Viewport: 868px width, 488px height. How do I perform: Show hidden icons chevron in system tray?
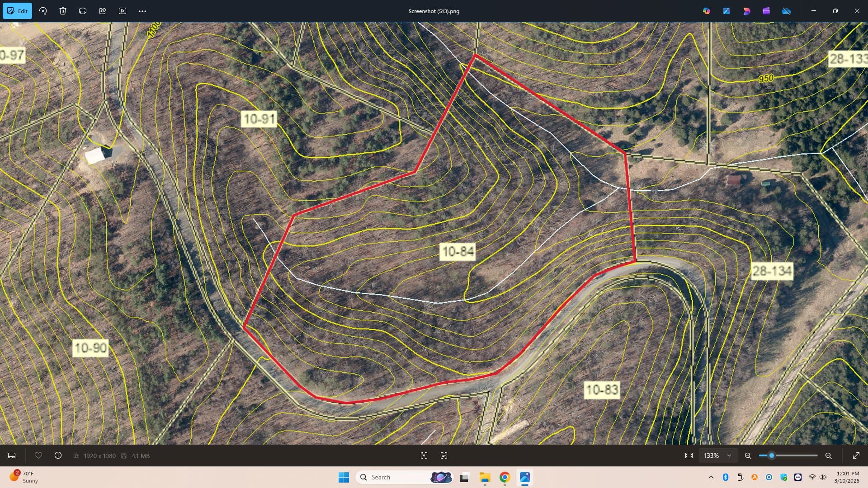pos(711,477)
